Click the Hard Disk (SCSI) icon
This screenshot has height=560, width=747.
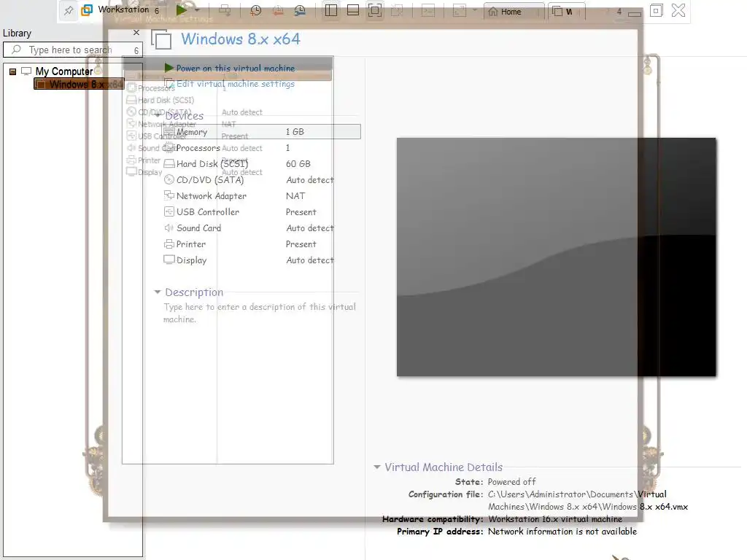(169, 164)
